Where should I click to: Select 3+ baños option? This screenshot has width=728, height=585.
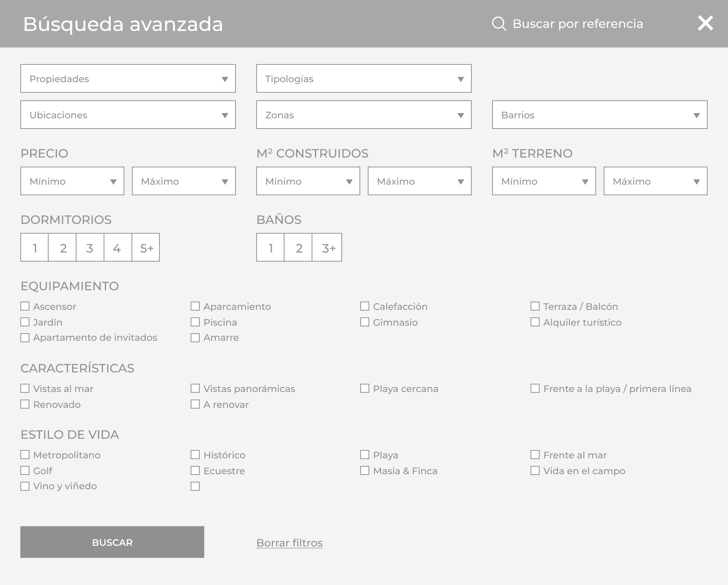(x=327, y=248)
